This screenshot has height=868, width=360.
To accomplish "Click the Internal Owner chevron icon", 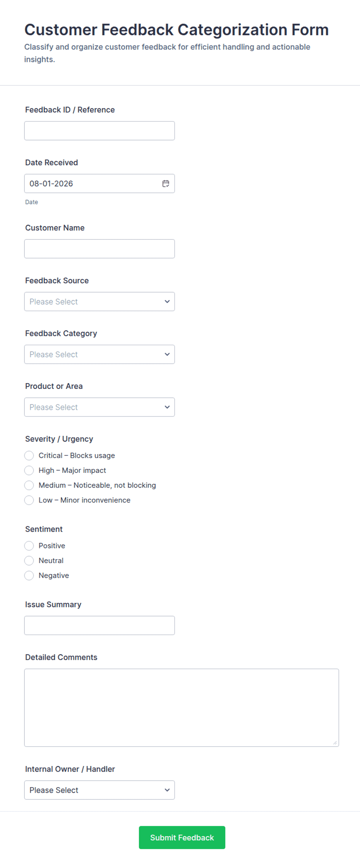I will point(167,790).
